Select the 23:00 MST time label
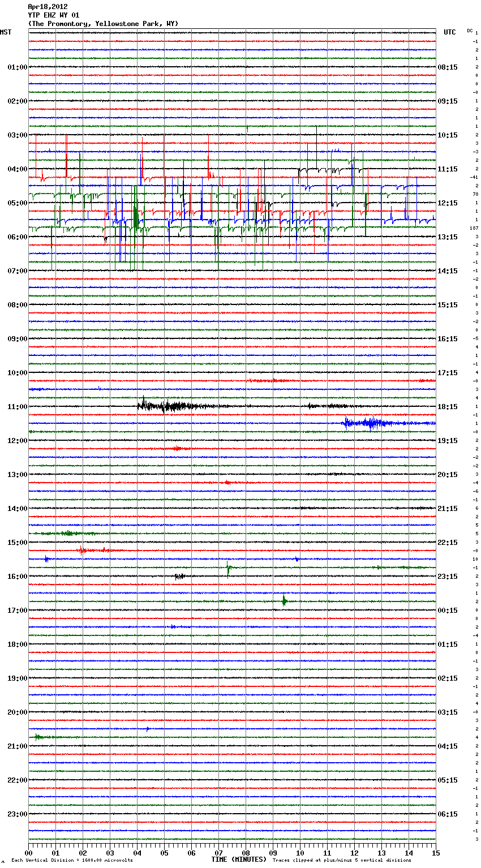 click(x=17, y=814)
